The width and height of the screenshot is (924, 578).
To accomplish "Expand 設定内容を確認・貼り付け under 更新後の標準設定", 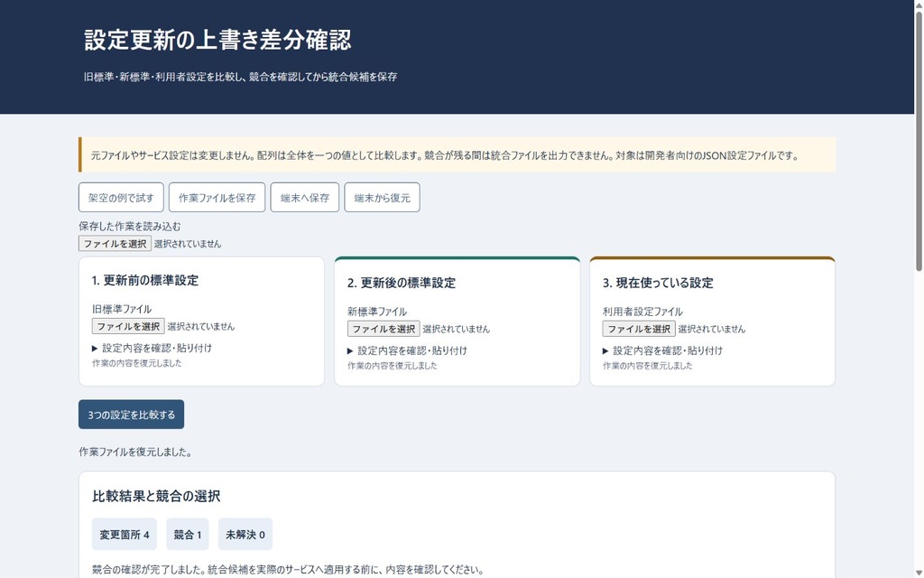I will 407,350.
